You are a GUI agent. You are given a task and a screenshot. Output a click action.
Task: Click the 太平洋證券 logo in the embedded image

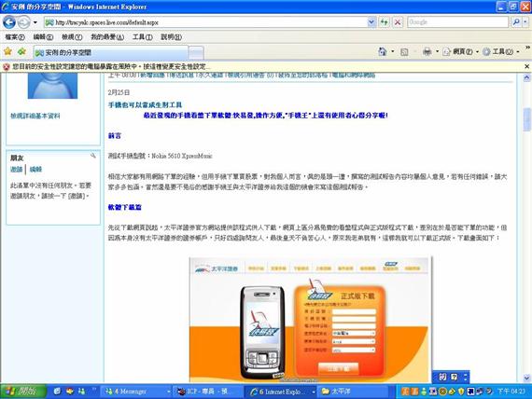[x=217, y=268]
